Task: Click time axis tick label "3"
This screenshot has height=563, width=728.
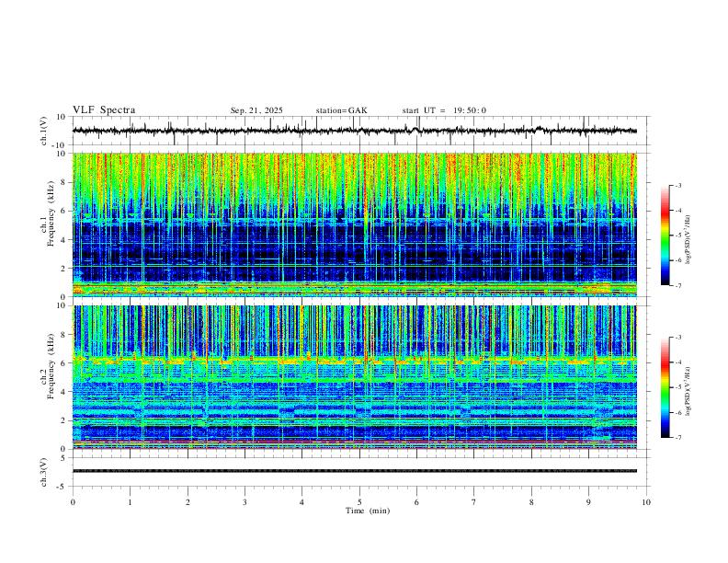Action: click(x=245, y=502)
